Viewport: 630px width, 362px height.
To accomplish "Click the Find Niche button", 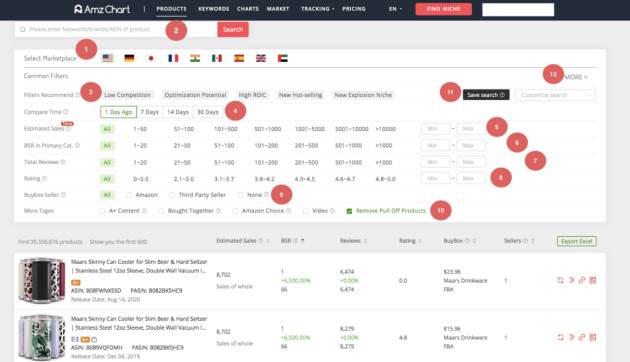I will point(443,9).
